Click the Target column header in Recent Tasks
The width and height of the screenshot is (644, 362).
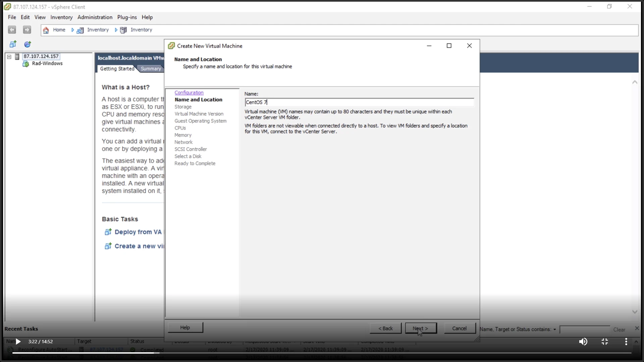tap(84, 341)
